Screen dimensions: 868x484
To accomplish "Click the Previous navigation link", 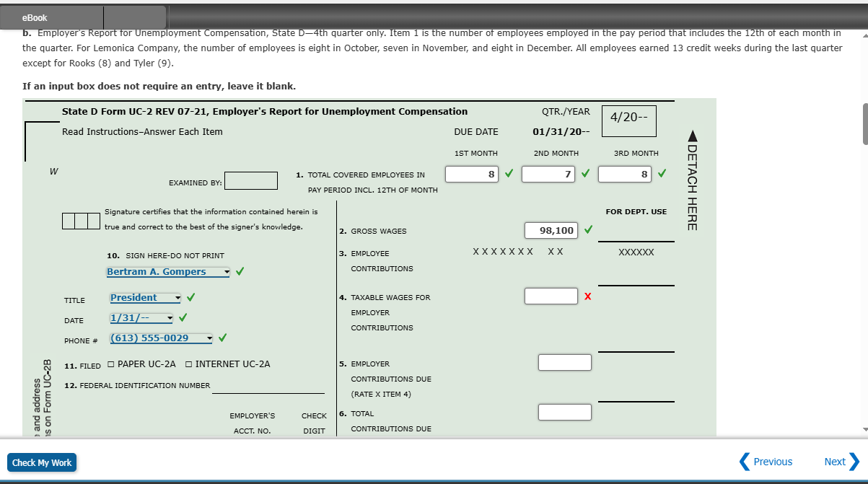I will pos(772,462).
